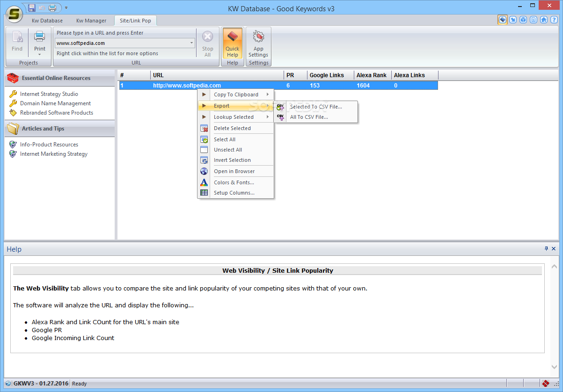
Task: Click the Stop All button
Action: click(207, 43)
